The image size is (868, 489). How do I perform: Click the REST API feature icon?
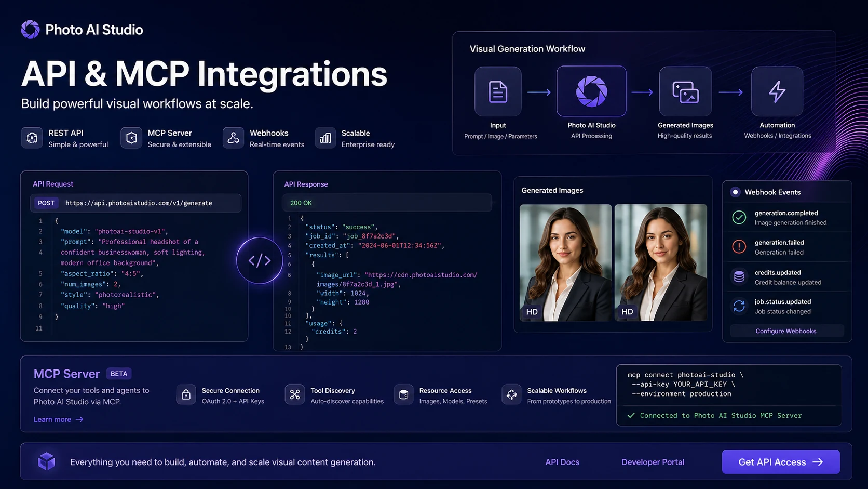pos(32,138)
